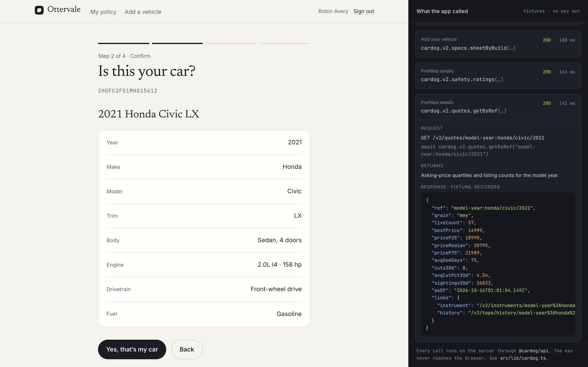Select the fourth progress step bar
The image size is (588, 367).
(x=285, y=43)
